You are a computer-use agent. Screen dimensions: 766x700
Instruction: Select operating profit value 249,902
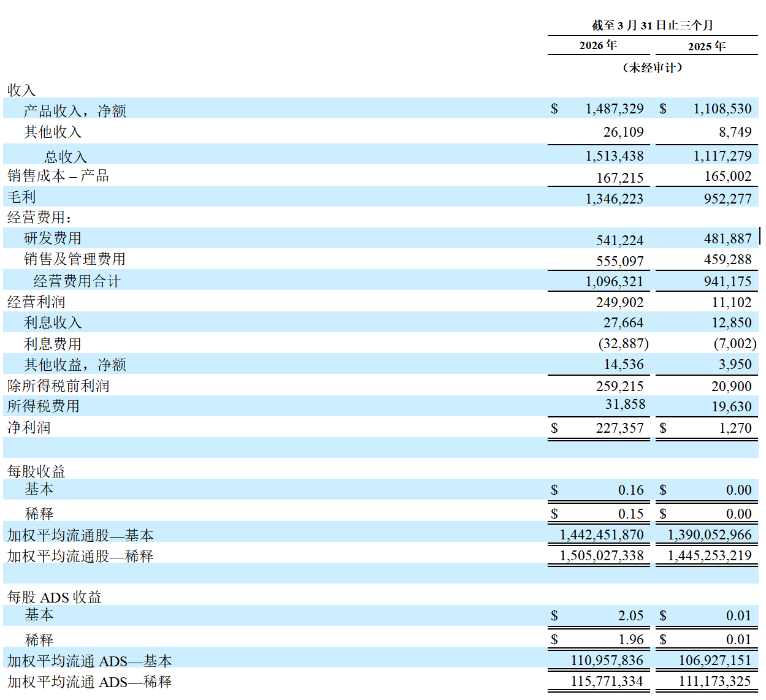point(620,303)
